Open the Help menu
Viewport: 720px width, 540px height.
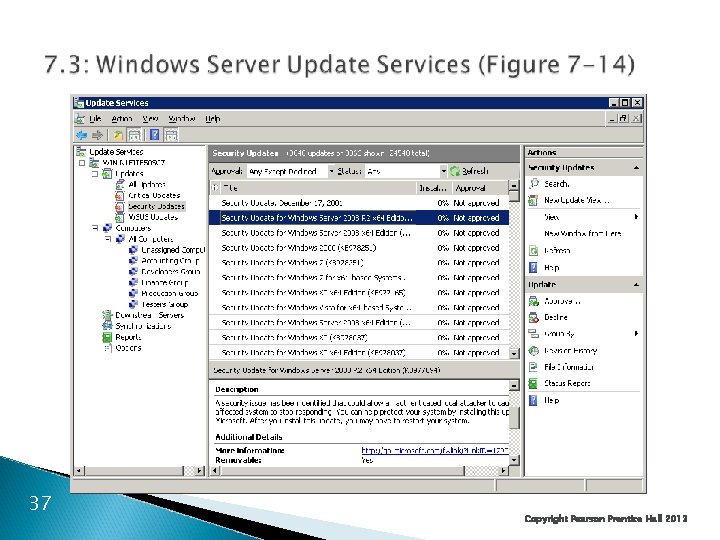(x=213, y=118)
